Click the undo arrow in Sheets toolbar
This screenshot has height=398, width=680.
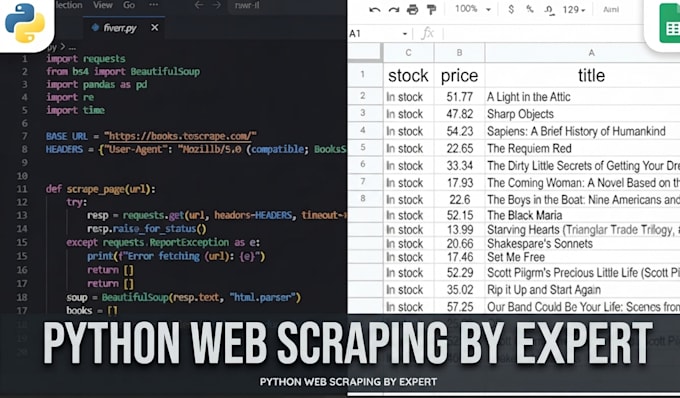375,10
